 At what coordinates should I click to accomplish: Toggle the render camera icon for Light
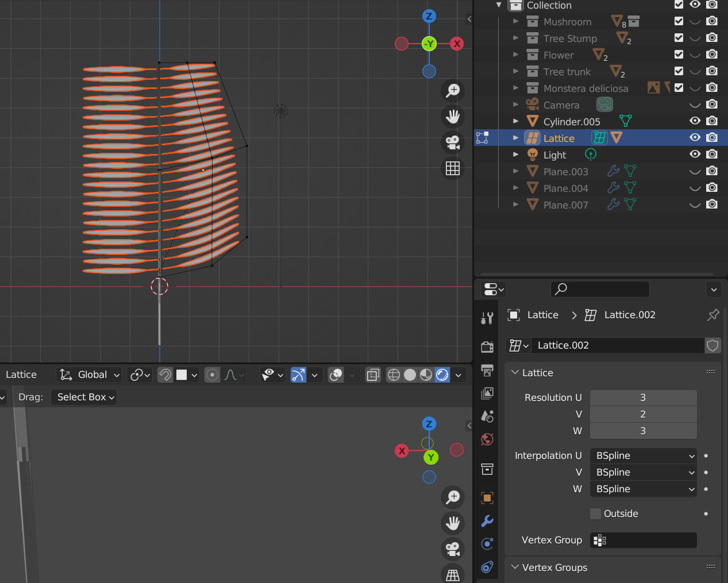click(x=712, y=154)
